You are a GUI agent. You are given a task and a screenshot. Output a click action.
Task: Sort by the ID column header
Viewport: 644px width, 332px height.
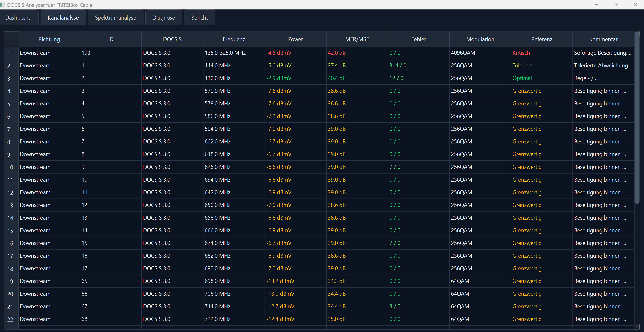tap(111, 39)
